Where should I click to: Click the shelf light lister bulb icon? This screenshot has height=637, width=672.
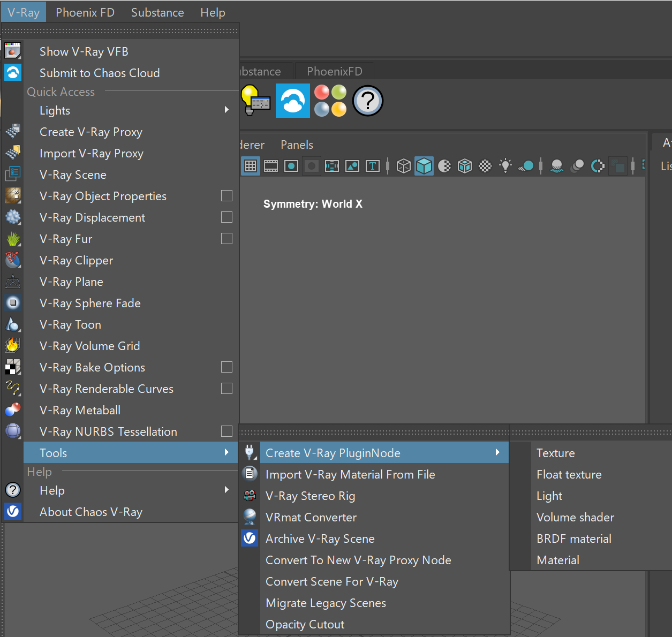pyautogui.click(x=255, y=100)
